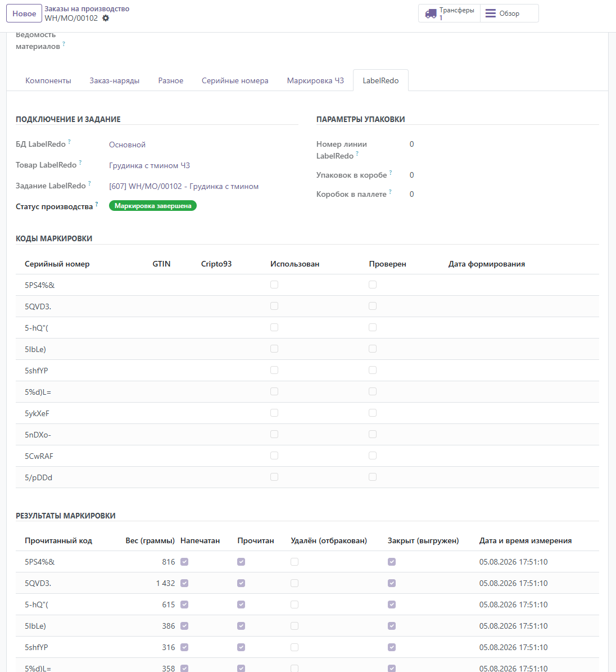Click the Новое button
This screenshot has width=616, height=672.
point(24,13)
